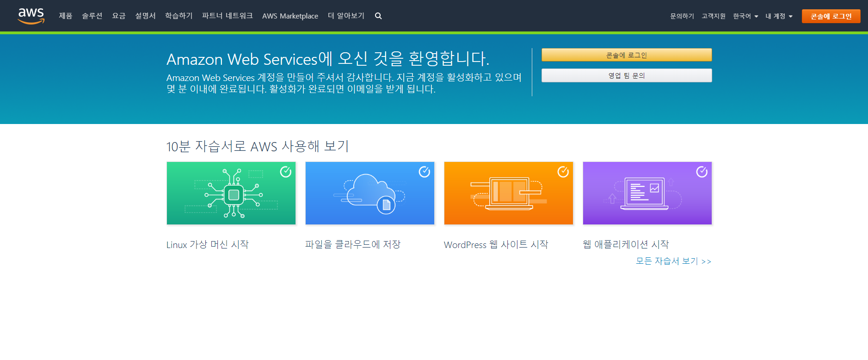Viewport: 868px width, 360px height.
Task: Expand the 내 계정 dropdown
Action: (x=779, y=16)
